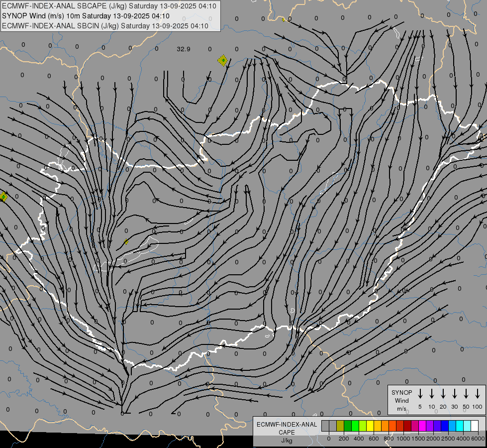Click the 100 value in the wind legend

(x=478, y=407)
